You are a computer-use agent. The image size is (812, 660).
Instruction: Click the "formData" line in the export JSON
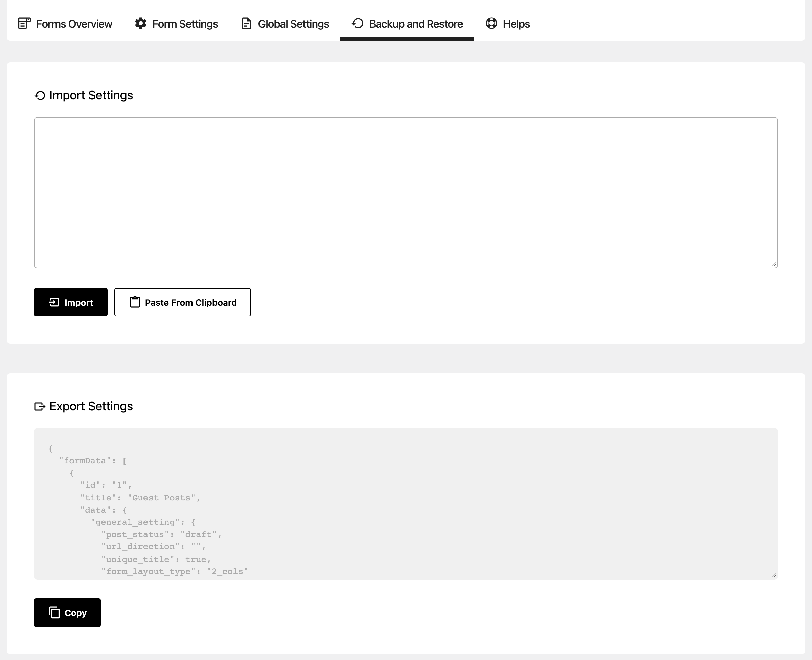click(x=93, y=461)
